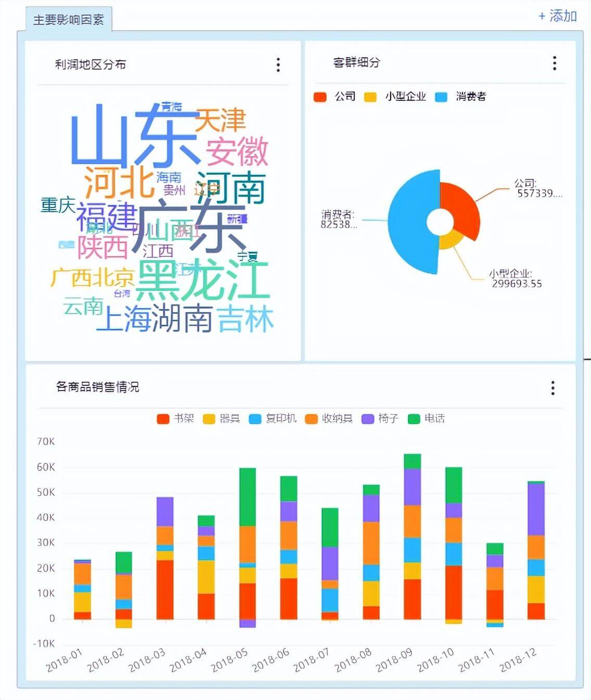The height and width of the screenshot is (700, 591).
Task: Open the 客群细分 panel three-dot menu
Action: click(555, 63)
